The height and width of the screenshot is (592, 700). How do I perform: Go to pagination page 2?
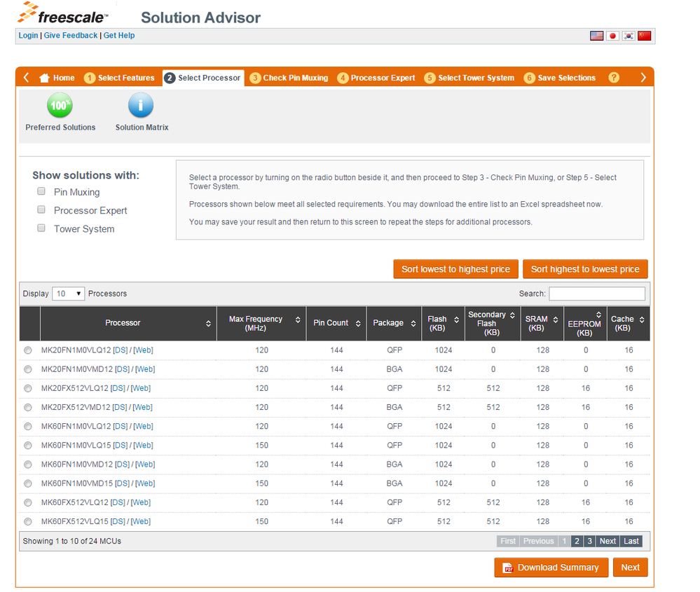[x=577, y=541]
